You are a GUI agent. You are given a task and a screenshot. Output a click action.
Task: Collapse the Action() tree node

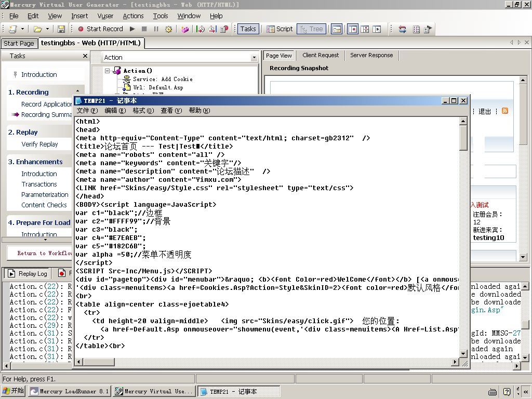coord(107,71)
